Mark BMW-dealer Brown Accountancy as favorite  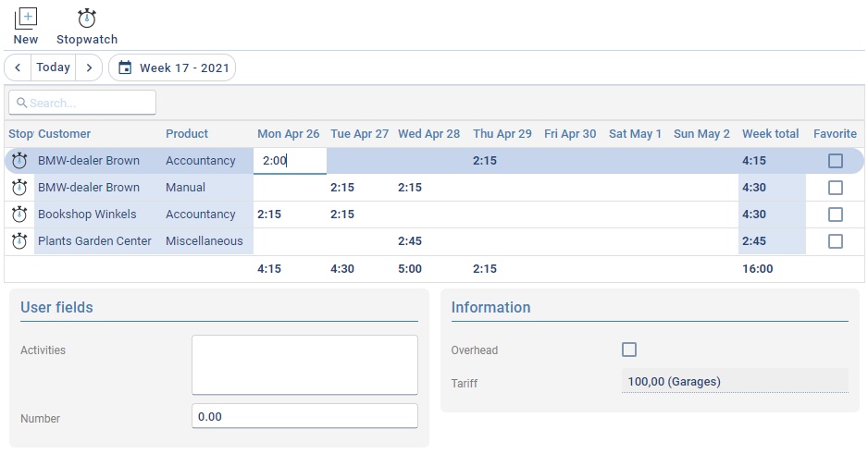pyautogui.click(x=836, y=161)
